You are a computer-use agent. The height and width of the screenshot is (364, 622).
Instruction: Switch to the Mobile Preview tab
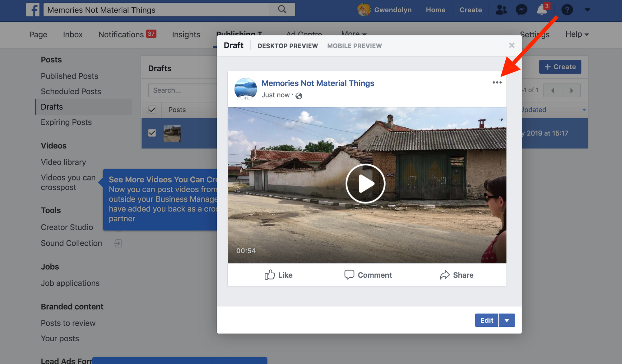tap(354, 46)
